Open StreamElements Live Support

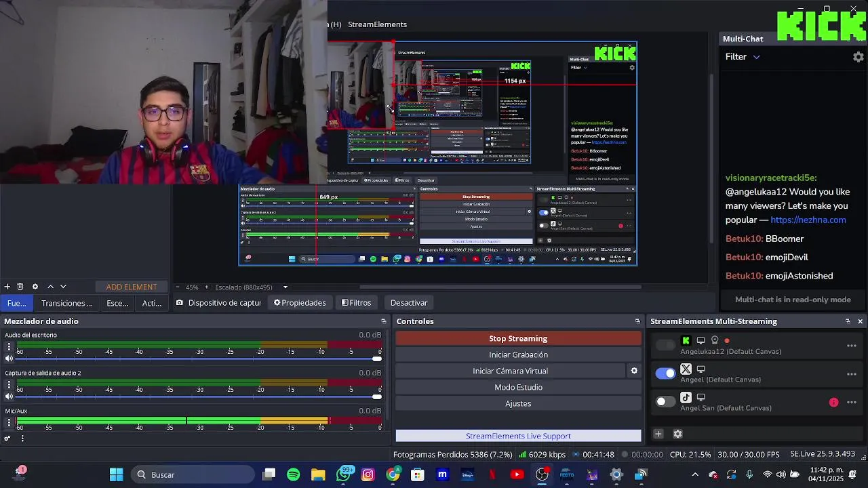click(x=518, y=436)
